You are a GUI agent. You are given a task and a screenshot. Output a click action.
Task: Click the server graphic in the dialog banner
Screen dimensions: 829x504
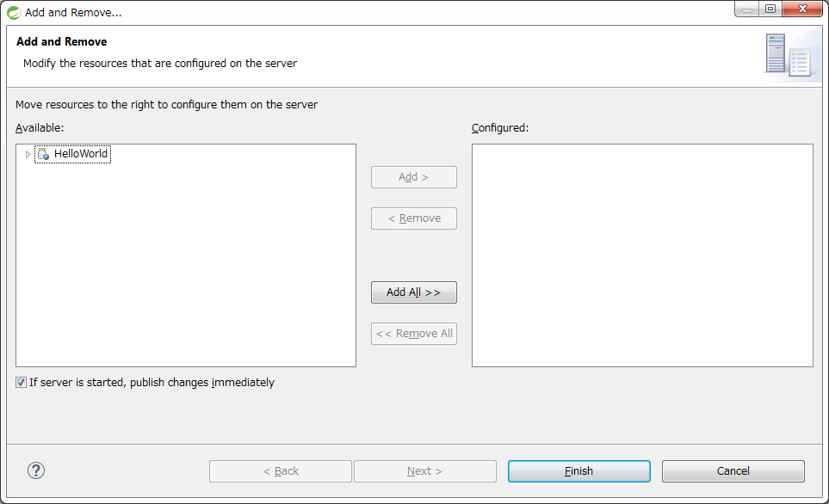click(x=786, y=54)
